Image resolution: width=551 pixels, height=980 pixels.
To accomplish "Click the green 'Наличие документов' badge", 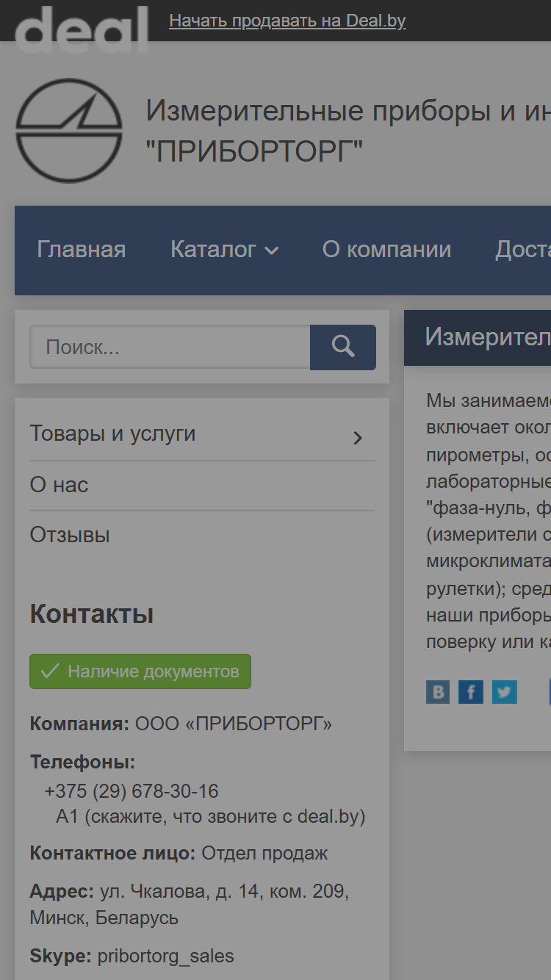I will (x=140, y=671).
